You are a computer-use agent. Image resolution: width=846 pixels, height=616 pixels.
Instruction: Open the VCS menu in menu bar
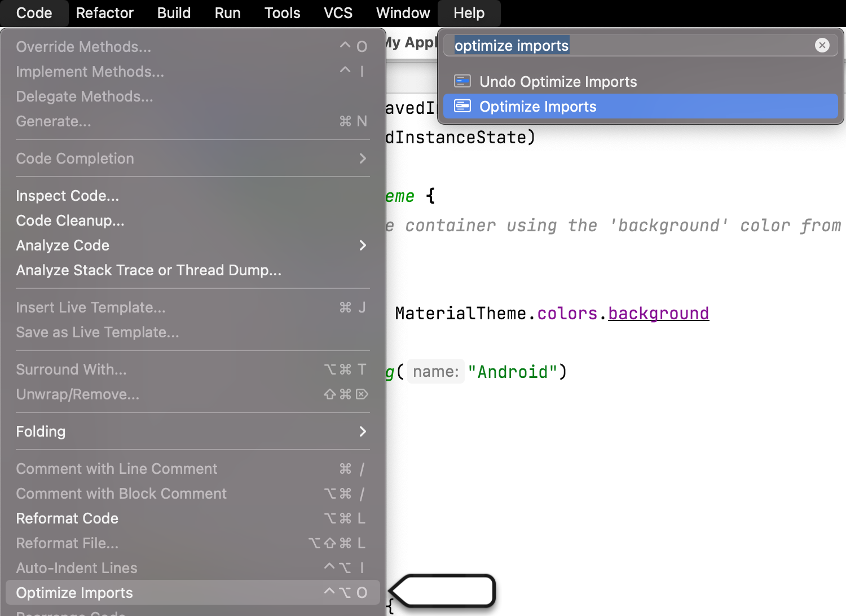point(338,13)
